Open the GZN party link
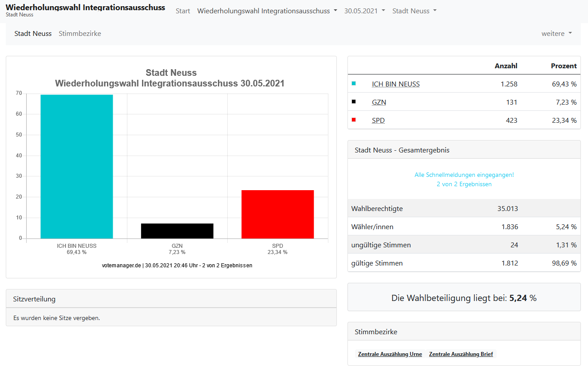Screen dimensions: 588x379 [x=379, y=102]
